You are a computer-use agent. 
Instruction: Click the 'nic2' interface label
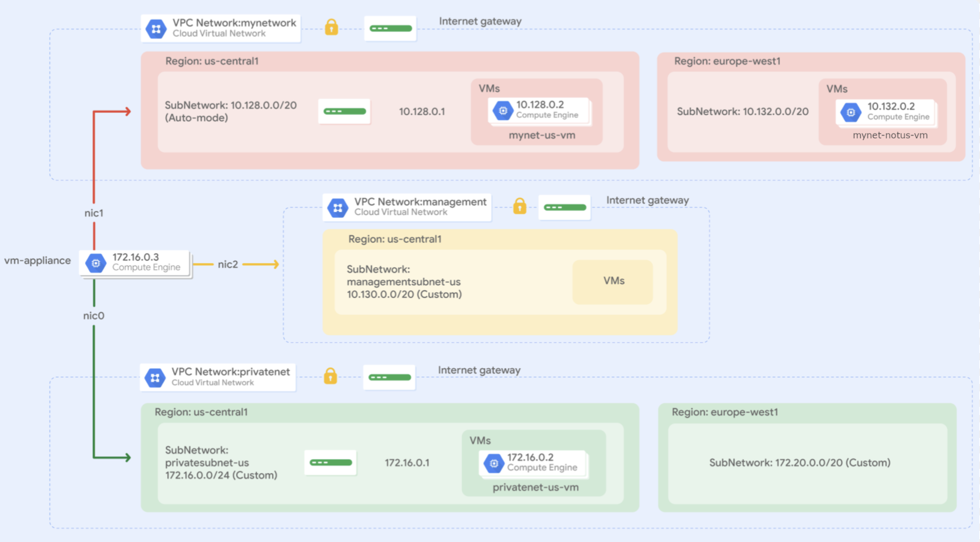click(x=227, y=264)
